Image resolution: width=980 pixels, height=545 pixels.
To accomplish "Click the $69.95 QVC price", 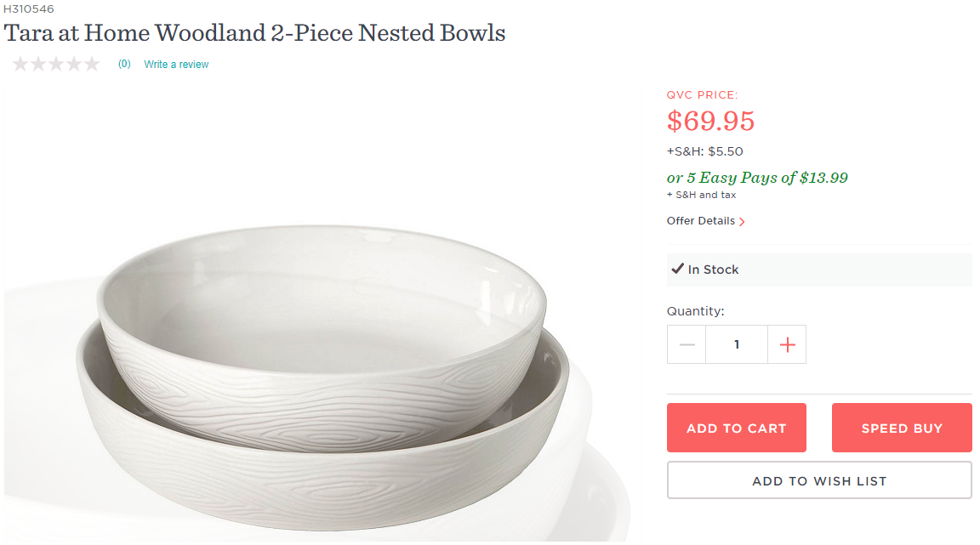I will pos(710,122).
